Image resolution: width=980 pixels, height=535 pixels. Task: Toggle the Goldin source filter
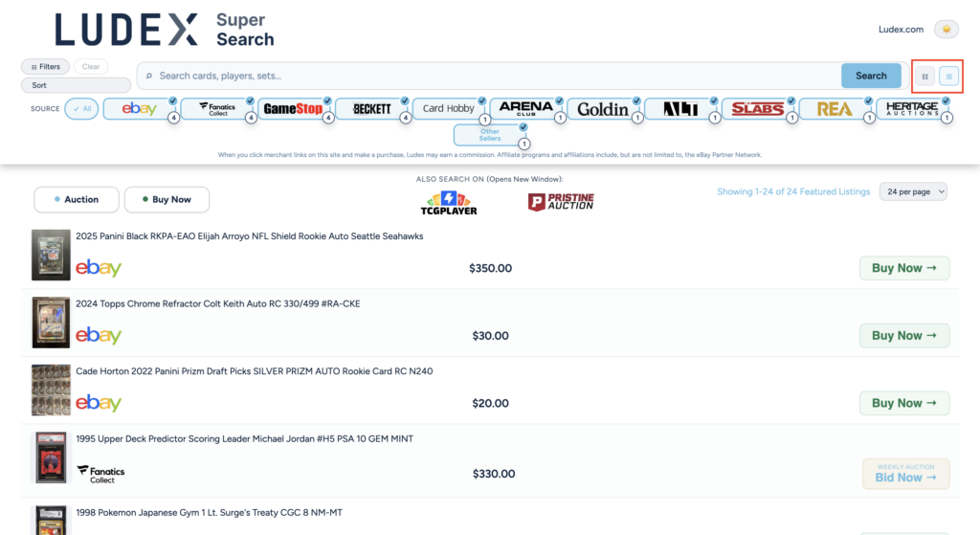tap(603, 109)
